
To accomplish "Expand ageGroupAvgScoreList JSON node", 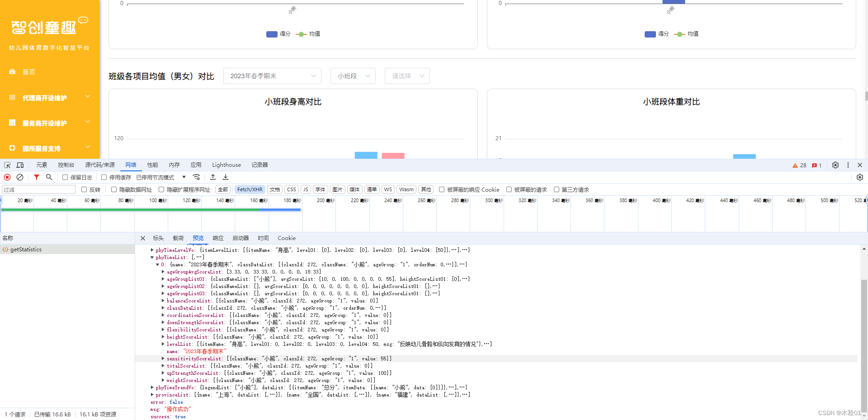I will click(163, 272).
